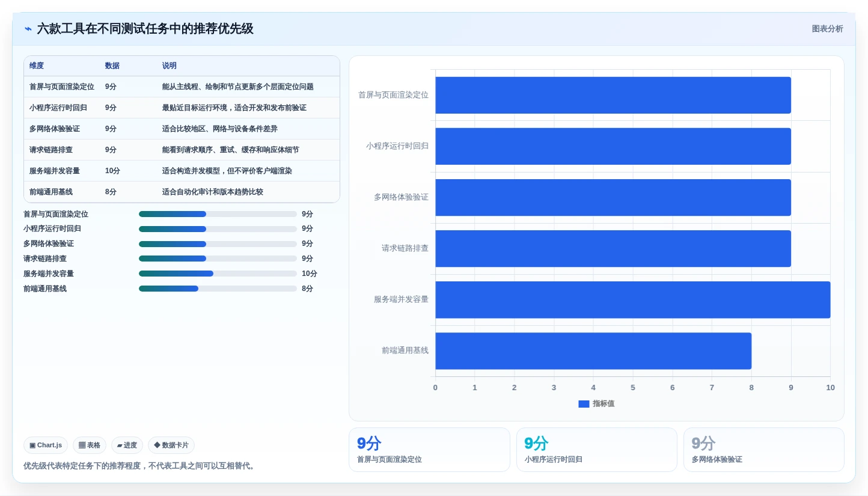Select the 表格 tag chip

click(x=90, y=445)
